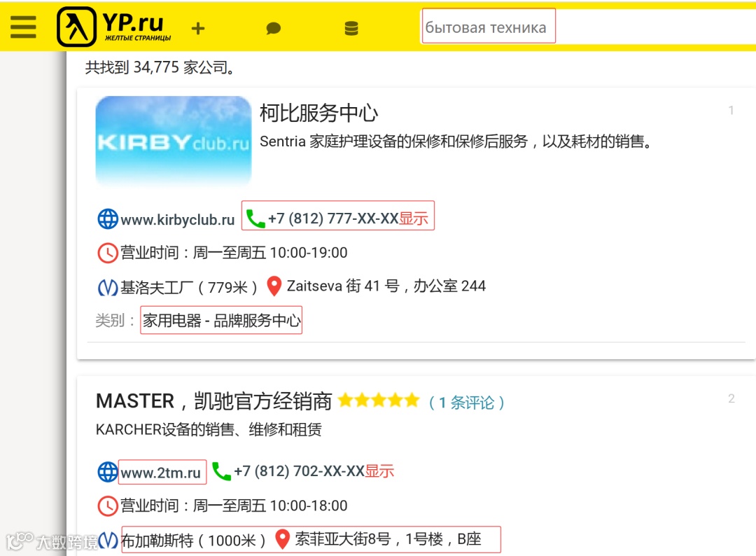Screen dimensions: 756x556
Task: Click the globe icon beside www.2tm.ru
Action: pyautogui.click(x=108, y=471)
